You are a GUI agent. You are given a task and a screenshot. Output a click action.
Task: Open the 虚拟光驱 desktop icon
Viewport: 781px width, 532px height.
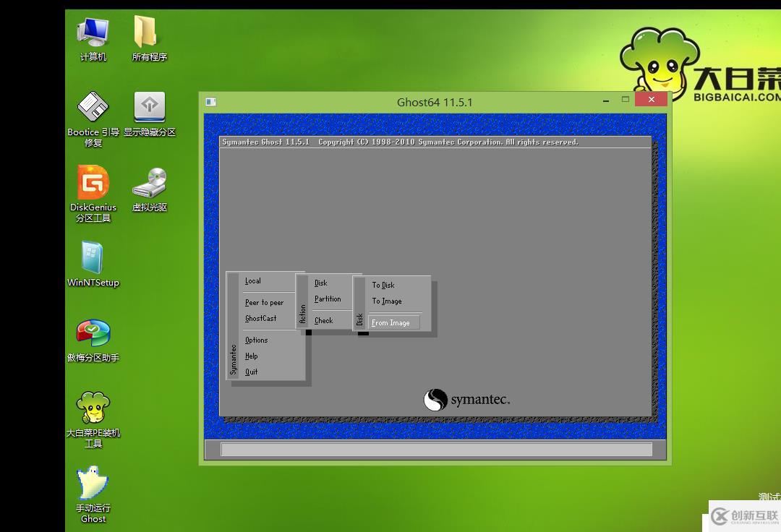pos(150,190)
